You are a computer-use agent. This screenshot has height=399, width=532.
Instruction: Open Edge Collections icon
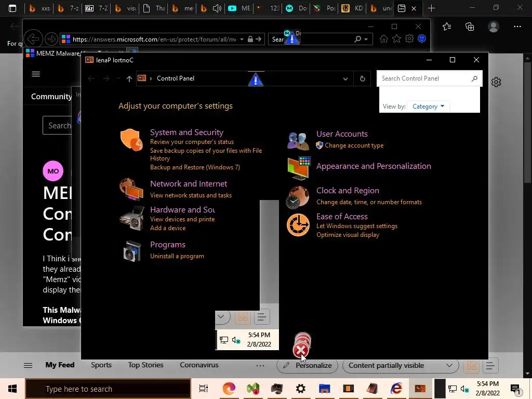(470, 26)
